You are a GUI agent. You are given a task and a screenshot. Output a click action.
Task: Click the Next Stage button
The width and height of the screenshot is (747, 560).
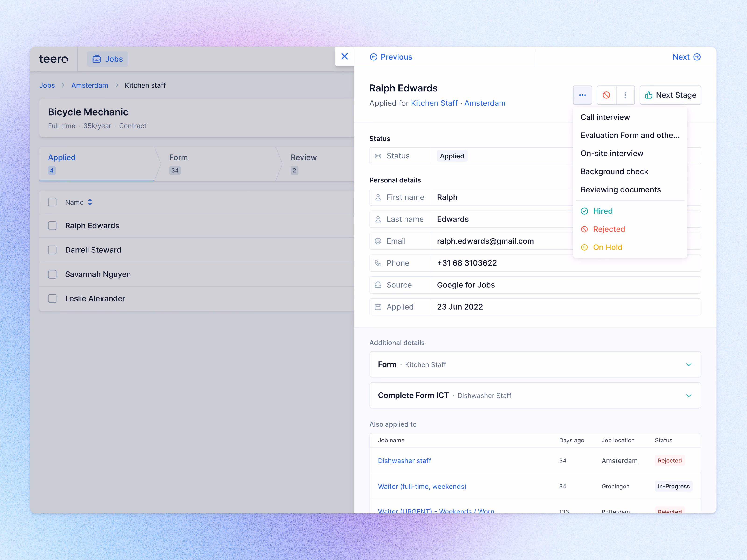(x=670, y=95)
